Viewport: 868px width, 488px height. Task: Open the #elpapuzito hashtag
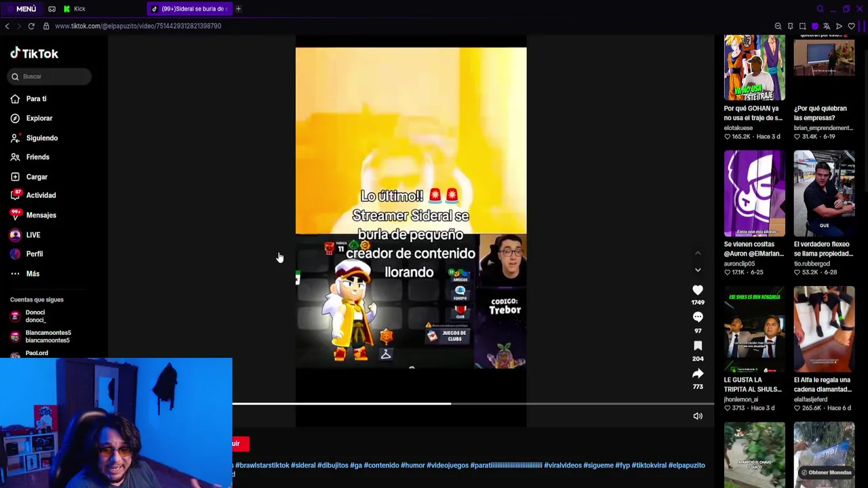click(686, 466)
